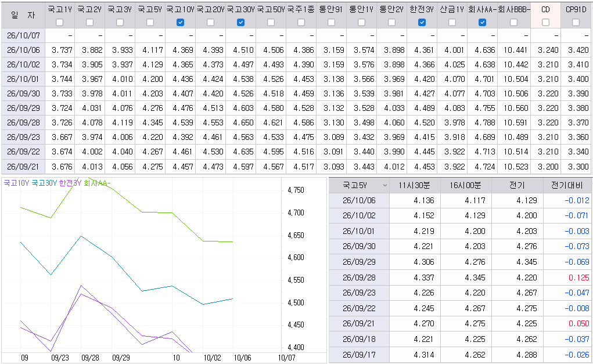Image resolution: width=593 pixels, height=364 pixels.
Task: Tick the 국고5Y column checkbox
Action: tap(150, 23)
